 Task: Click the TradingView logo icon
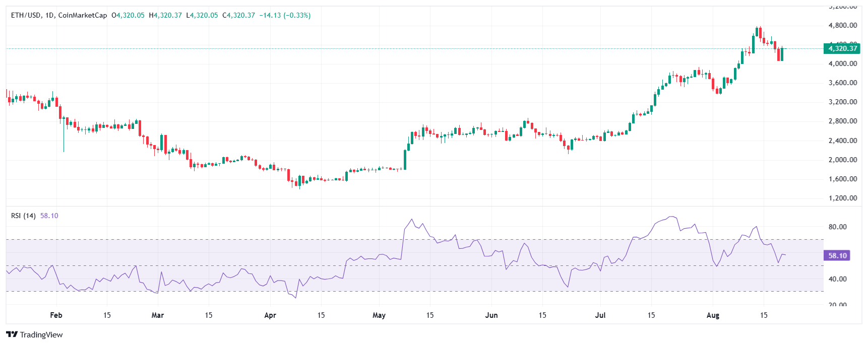(12, 334)
